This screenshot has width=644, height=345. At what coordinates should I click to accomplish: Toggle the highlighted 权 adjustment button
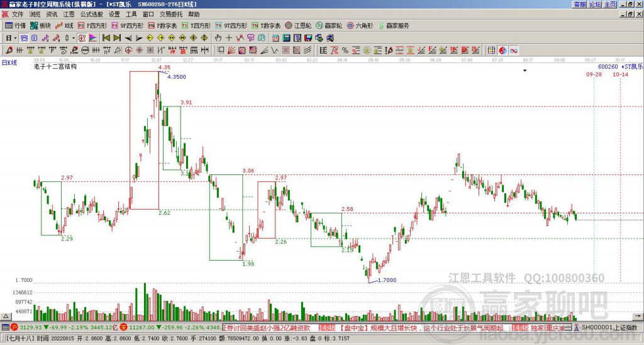[82, 38]
